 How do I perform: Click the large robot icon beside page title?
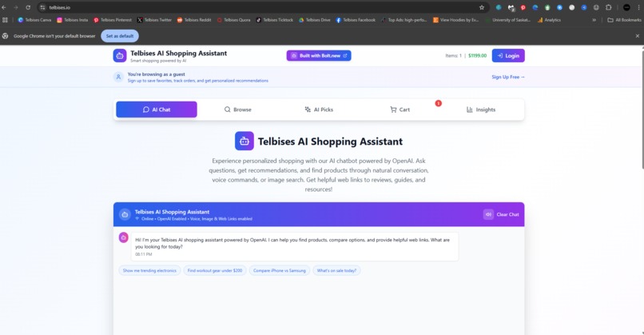(x=244, y=141)
